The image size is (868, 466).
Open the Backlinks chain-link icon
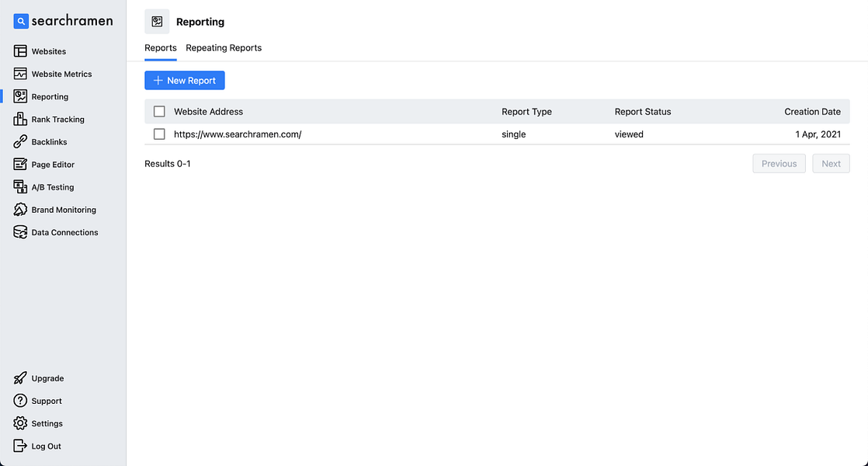tap(20, 141)
